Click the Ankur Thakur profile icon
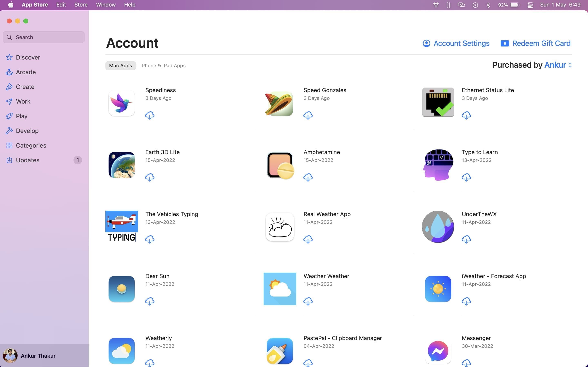Screen dimensions: 588x367 pyautogui.click(x=11, y=355)
